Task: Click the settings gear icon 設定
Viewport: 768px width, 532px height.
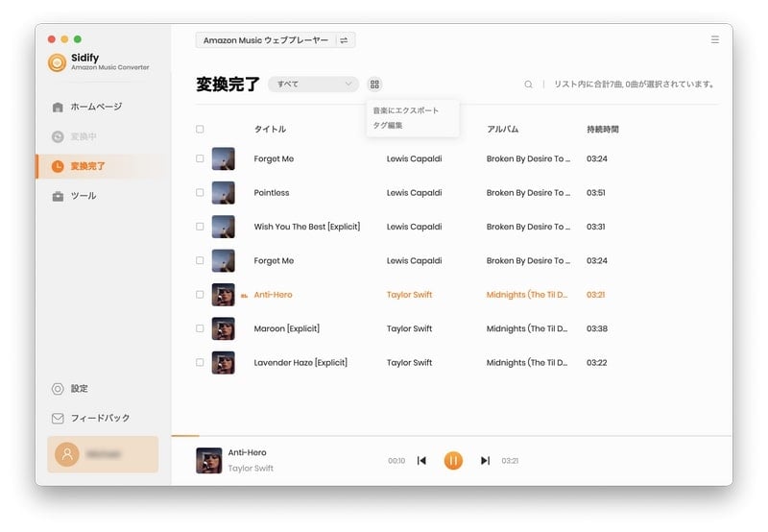Action: 58,389
